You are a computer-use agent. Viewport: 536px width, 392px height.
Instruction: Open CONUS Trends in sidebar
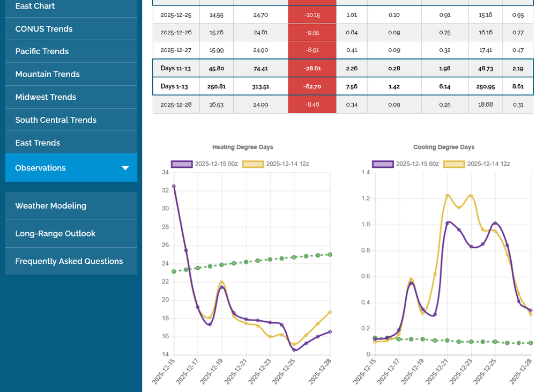pos(44,29)
